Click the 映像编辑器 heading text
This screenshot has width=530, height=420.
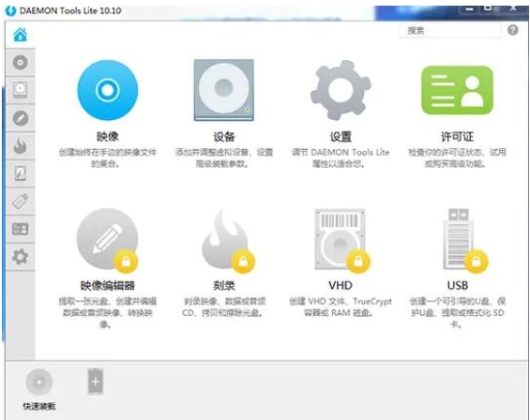108,286
